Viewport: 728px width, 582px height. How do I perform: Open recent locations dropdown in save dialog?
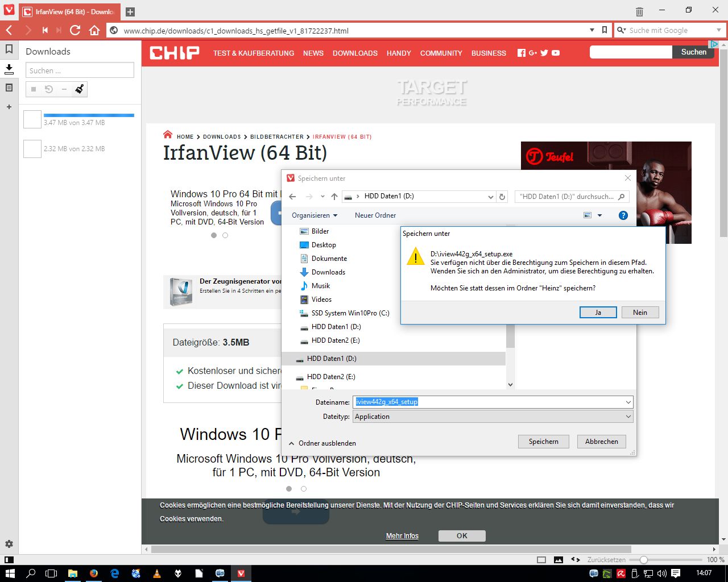coord(322,197)
